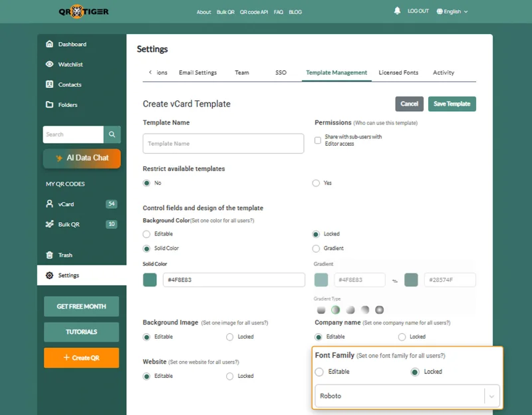
Task: Open Contacts from the sidebar icon
Action: tap(50, 84)
